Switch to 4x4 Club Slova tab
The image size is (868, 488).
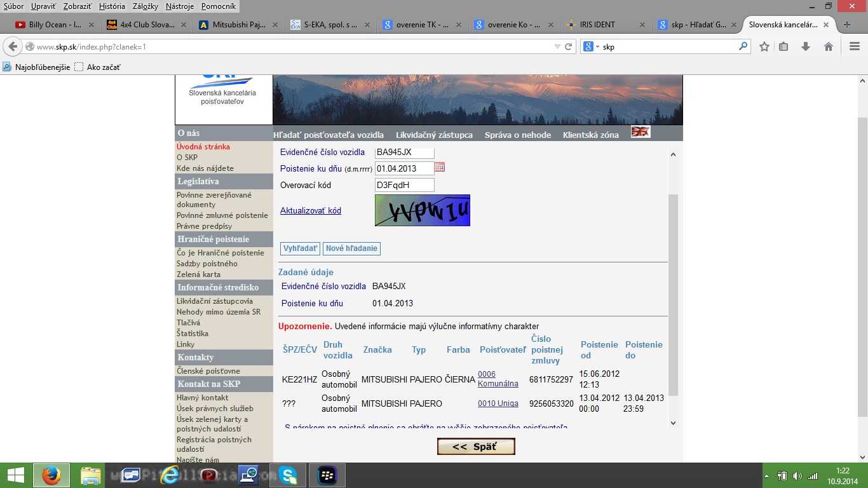click(146, 25)
